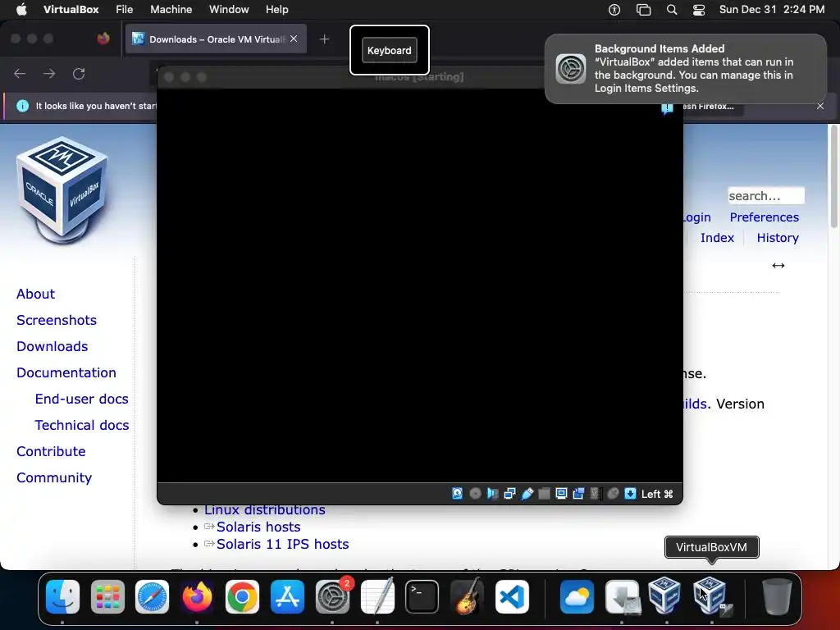The image size is (840, 630).
Task: Reload the Firefox page
Action: pyautogui.click(x=79, y=73)
